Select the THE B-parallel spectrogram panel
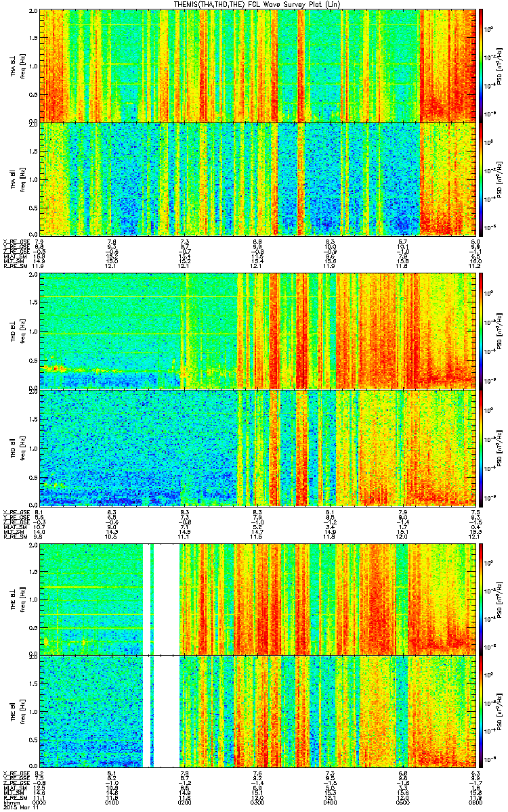 tap(257, 710)
